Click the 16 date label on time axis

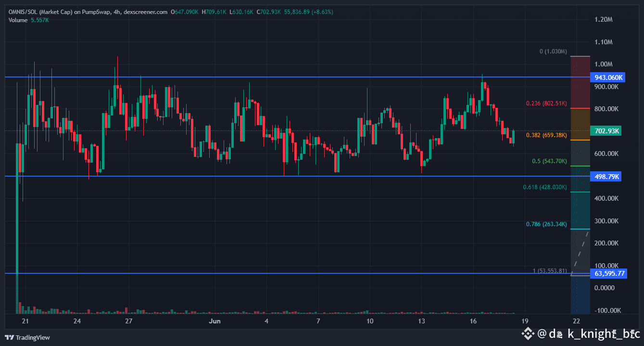click(x=473, y=321)
